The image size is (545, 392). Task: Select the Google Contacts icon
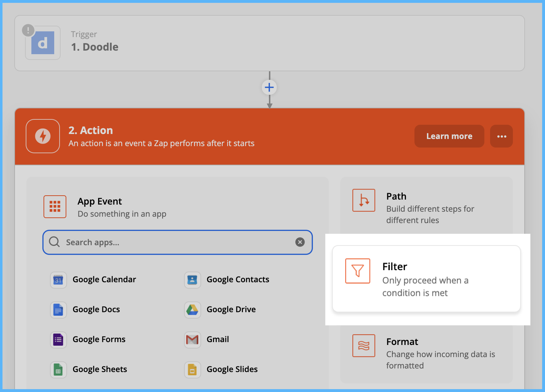pyautogui.click(x=193, y=280)
